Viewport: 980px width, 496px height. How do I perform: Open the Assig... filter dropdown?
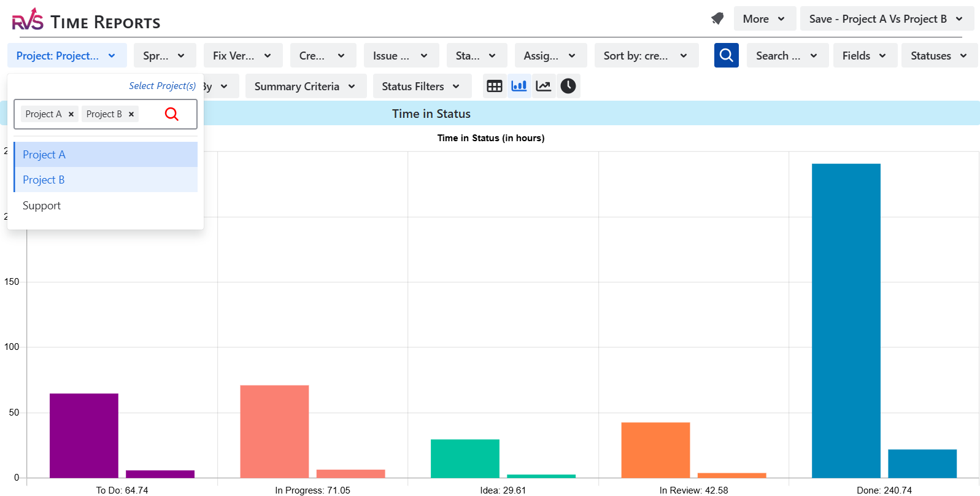550,55
